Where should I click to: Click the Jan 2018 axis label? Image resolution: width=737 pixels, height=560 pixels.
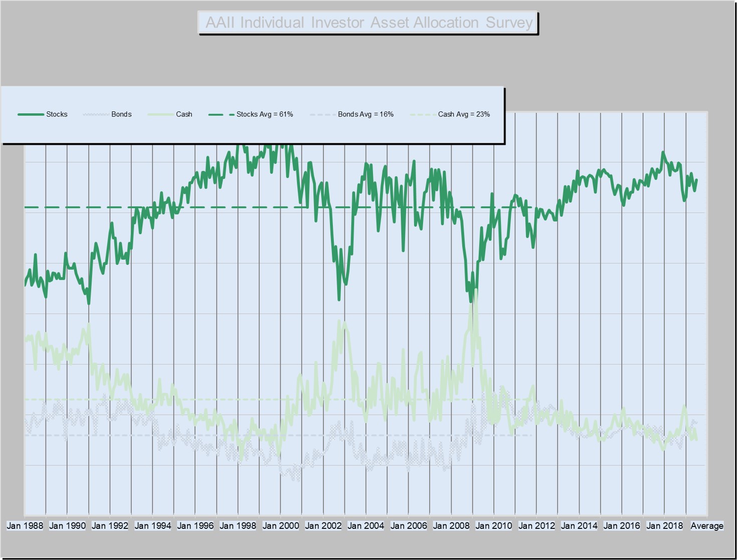tap(664, 526)
